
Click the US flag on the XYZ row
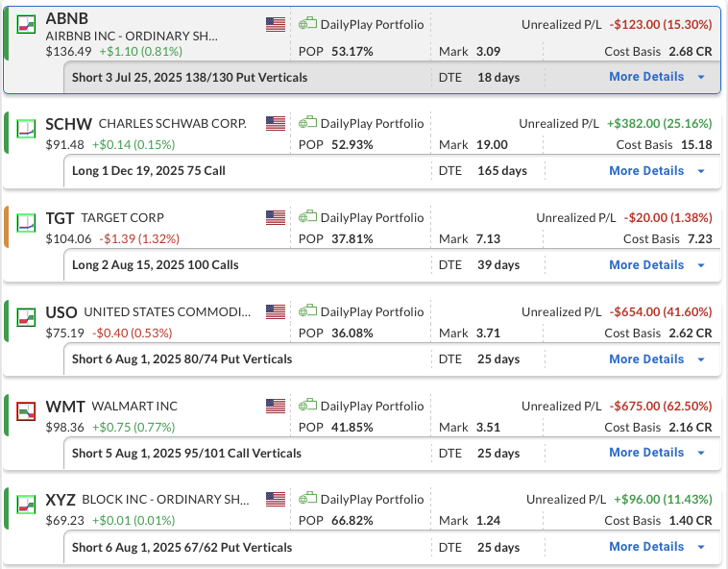(276, 500)
